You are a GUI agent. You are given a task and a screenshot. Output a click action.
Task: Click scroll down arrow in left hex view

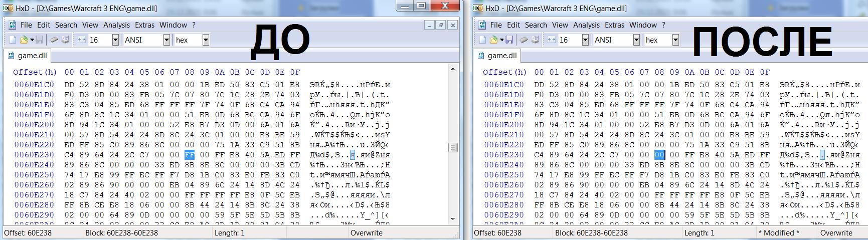click(x=453, y=219)
